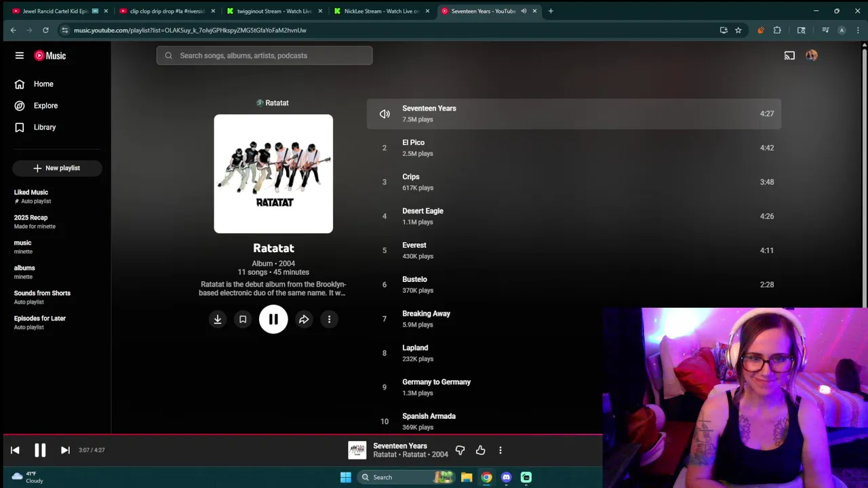Expand the album description text
Image resolution: width=868 pixels, height=488 pixels.
coord(273,289)
